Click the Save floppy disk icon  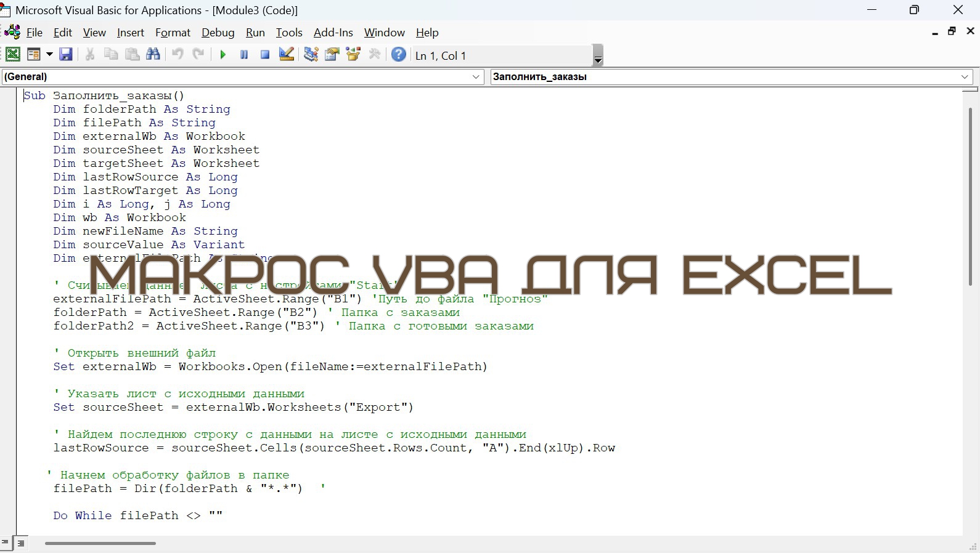[66, 55]
